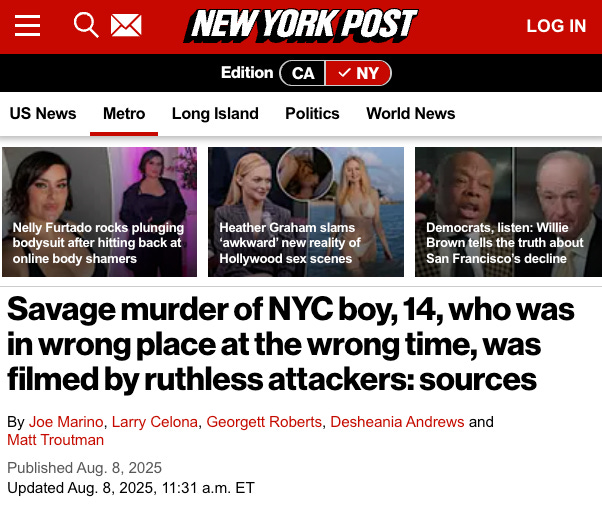Open the Willie Brown San Francisco story
Viewport: 602px width, 506px height.
pyautogui.click(x=508, y=212)
